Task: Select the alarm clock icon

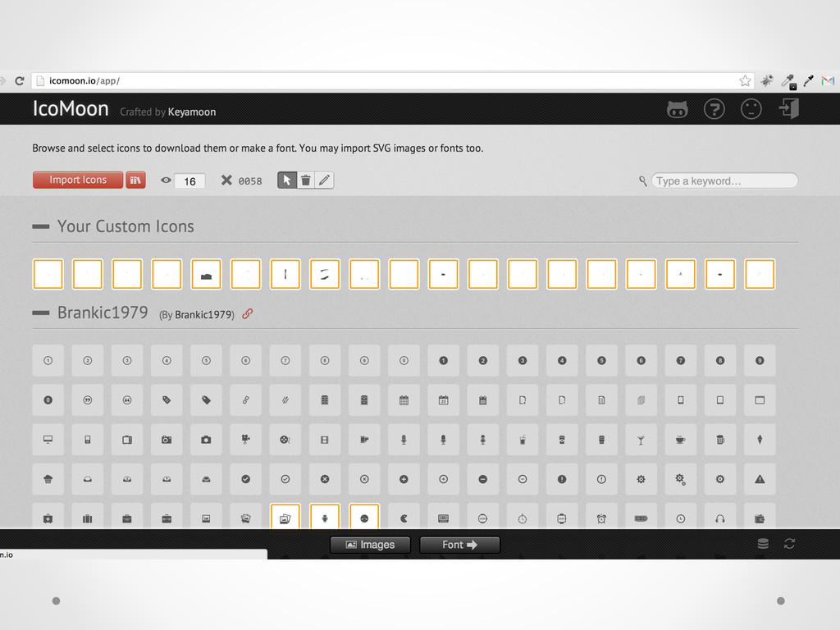Action: (601, 518)
